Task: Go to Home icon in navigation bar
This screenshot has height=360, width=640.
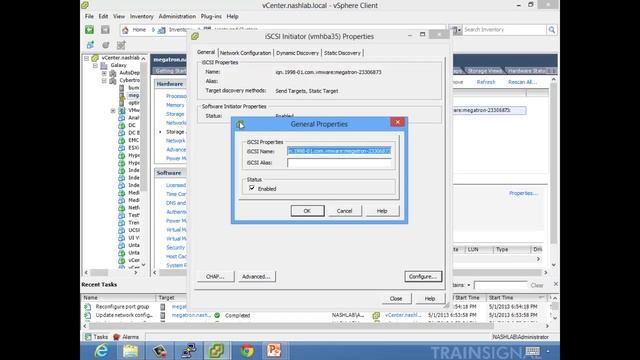Action: [x=125, y=30]
